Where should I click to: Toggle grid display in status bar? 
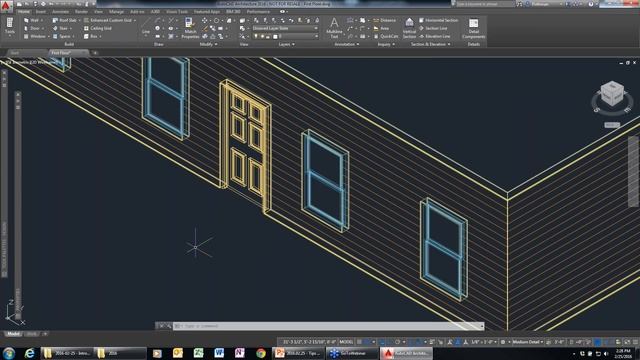360,342
